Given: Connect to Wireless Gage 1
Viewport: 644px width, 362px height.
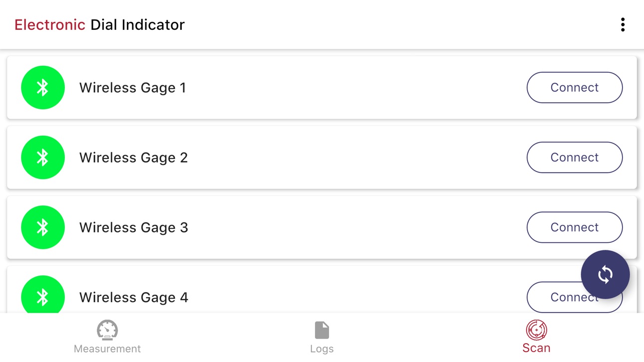Looking at the screenshot, I should (x=575, y=88).
